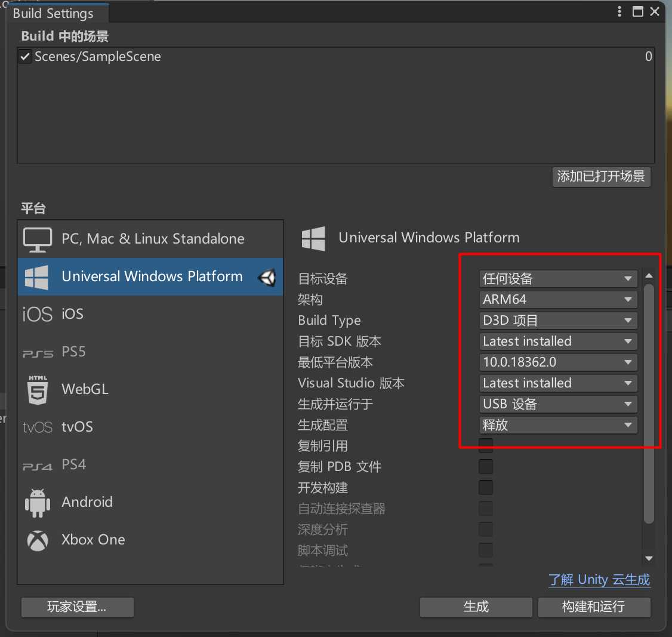
Task: Select the PC, Mac & Linux Standalone monitor icon
Action: [37, 239]
